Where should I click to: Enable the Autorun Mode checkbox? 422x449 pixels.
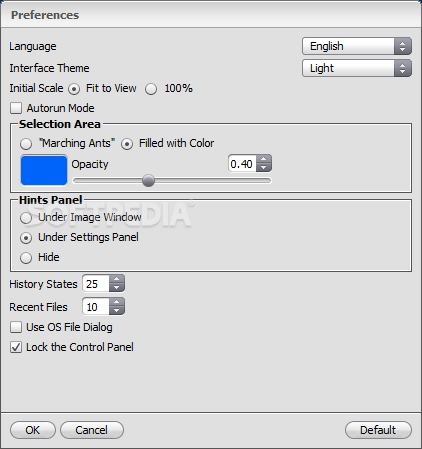pyautogui.click(x=16, y=108)
